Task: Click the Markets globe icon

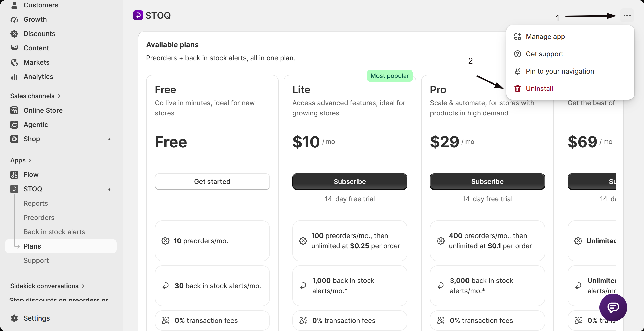Action: tap(14, 62)
